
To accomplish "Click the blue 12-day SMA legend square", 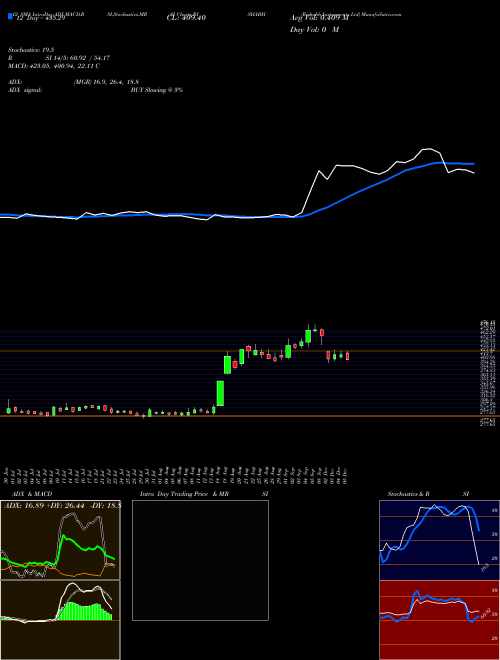I will [11, 17].
